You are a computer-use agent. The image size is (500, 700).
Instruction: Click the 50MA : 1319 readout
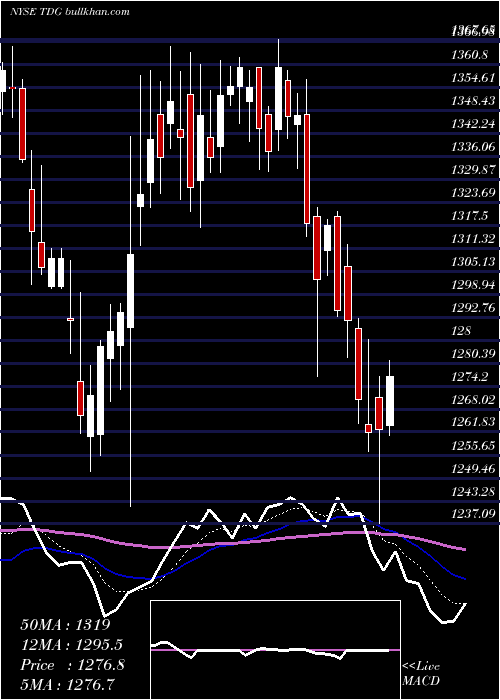point(65,625)
